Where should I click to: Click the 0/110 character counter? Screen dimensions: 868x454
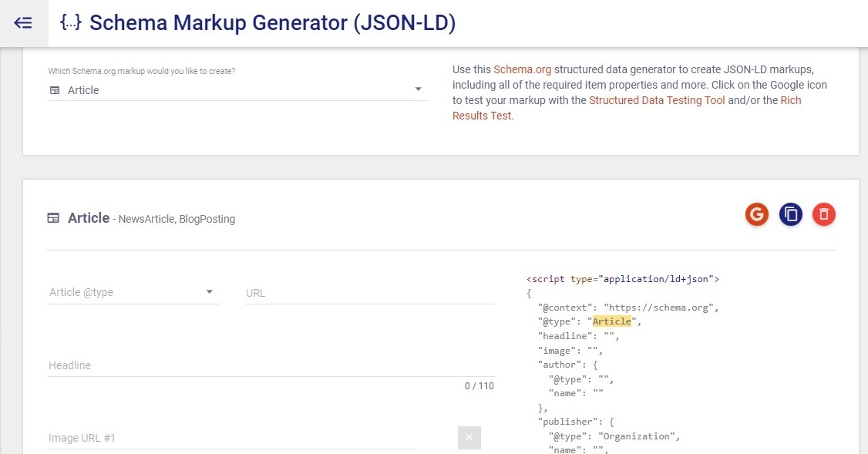(x=479, y=385)
